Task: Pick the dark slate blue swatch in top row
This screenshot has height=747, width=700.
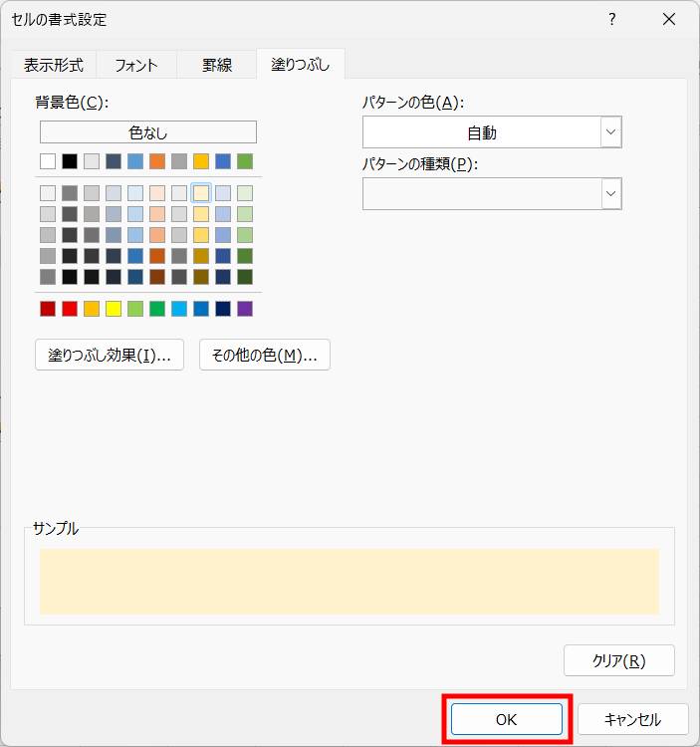Action: pyautogui.click(x=114, y=161)
